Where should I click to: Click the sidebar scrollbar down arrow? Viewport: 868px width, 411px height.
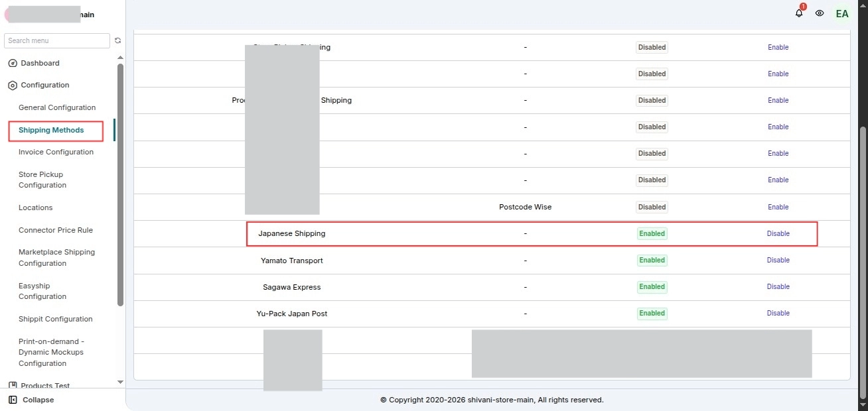click(120, 382)
